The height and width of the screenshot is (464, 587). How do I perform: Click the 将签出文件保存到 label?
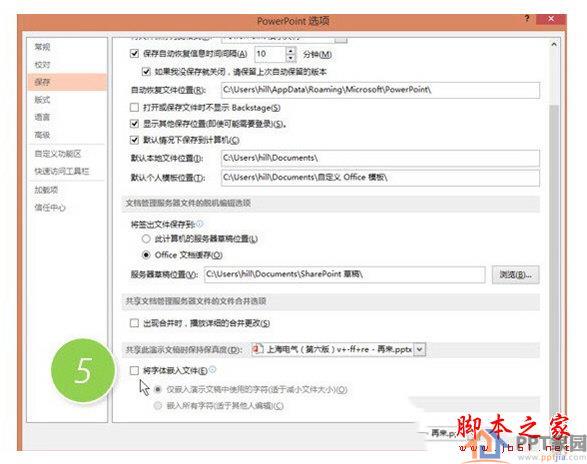tap(163, 224)
